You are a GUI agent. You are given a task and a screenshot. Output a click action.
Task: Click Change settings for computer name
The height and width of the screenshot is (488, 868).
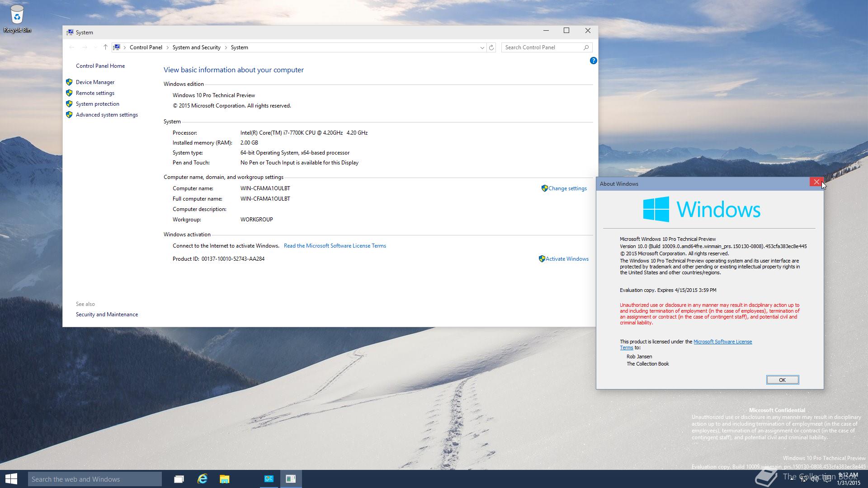click(x=567, y=188)
